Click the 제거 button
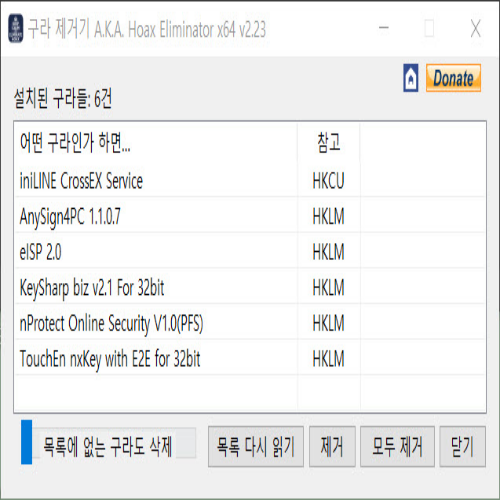 332,446
